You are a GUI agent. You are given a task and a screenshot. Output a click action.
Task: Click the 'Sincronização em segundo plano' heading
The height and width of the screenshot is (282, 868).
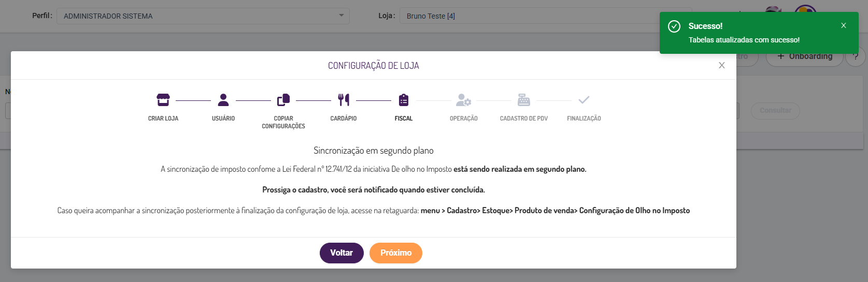pos(374,151)
